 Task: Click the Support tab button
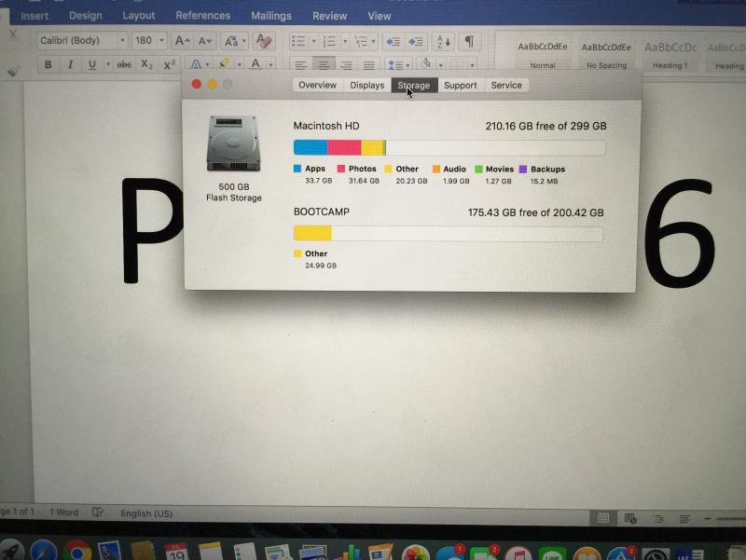click(460, 85)
